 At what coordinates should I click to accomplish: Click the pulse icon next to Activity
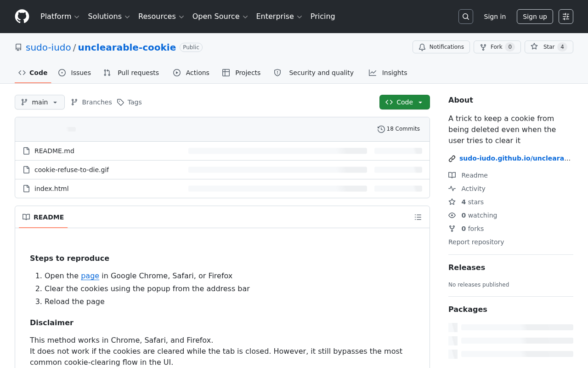pyautogui.click(x=452, y=189)
